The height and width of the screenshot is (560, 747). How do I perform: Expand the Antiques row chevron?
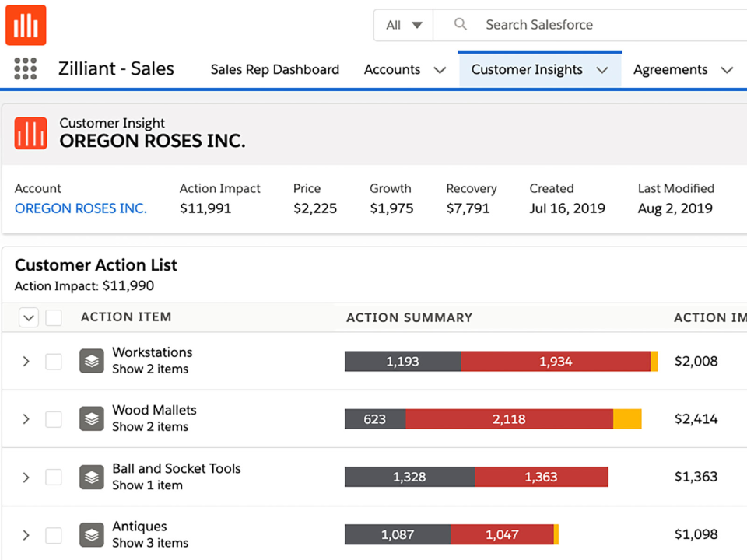26,534
